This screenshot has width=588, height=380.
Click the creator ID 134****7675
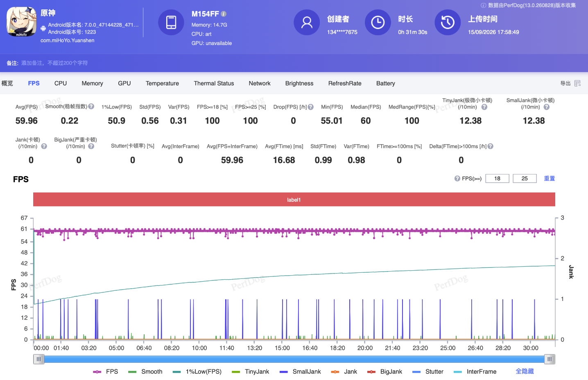coord(342,32)
